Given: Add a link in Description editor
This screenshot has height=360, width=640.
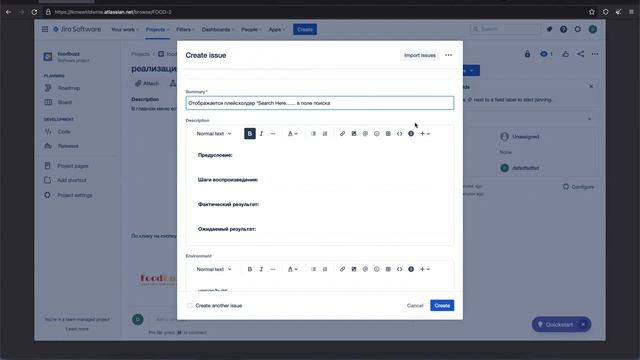Looking at the screenshot, I should pyautogui.click(x=342, y=133).
